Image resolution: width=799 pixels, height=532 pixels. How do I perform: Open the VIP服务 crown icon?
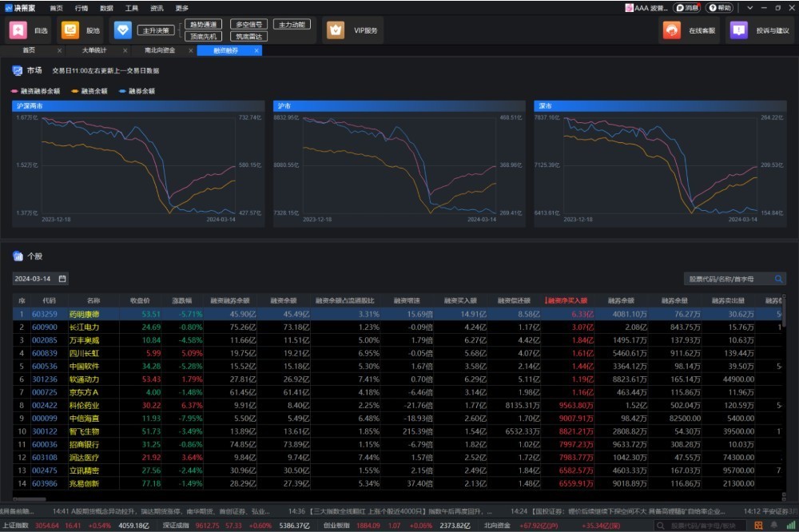[336, 30]
